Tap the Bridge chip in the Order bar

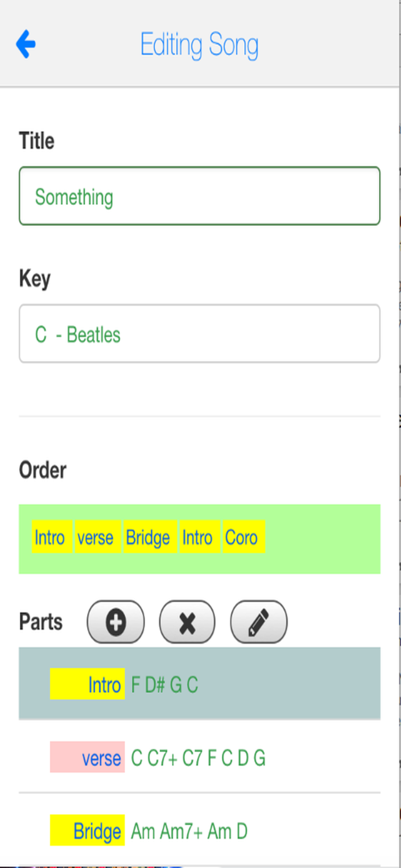(148, 537)
